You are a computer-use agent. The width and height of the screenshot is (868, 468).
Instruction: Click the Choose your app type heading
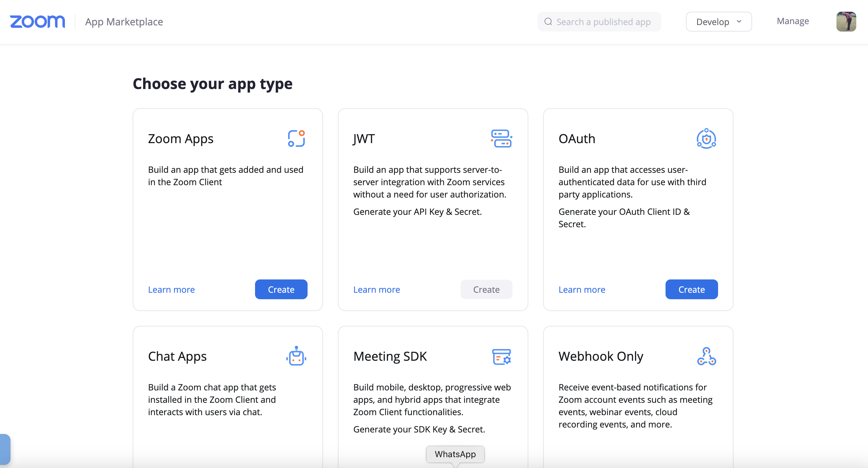coord(213,83)
